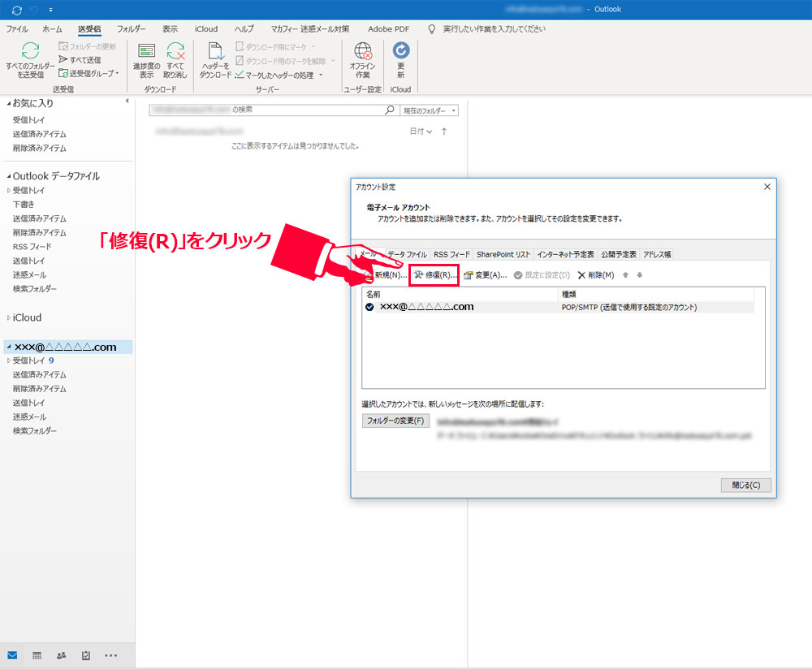
Task: Click 削除(M) button
Action: coord(596,275)
